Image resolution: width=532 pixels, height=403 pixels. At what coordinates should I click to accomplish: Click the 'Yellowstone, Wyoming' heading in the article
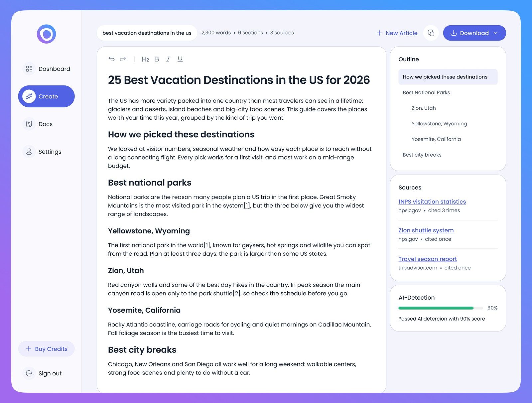click(x=149, y=231)
